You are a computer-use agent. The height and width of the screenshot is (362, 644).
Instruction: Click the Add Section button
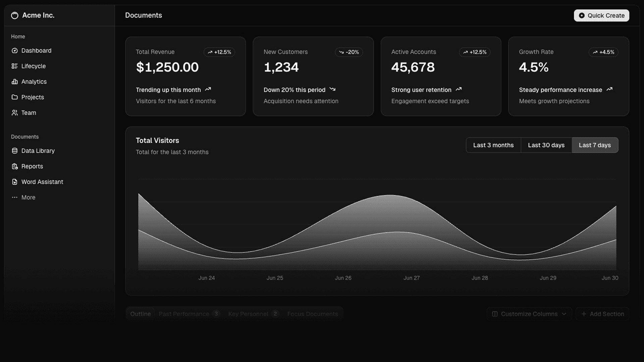[602, 314]
